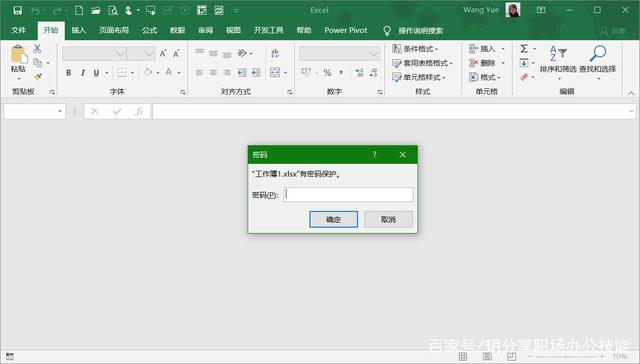Click the zoom slider in status bar

point(566,357)
